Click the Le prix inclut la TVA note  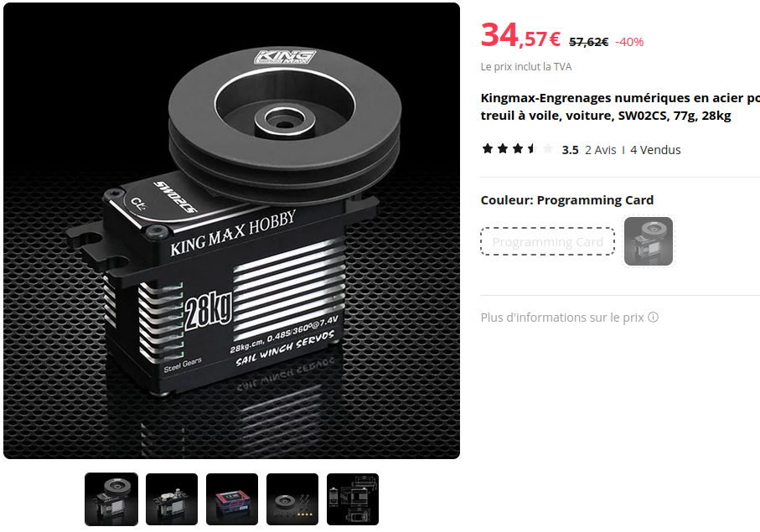pos(526,67)
